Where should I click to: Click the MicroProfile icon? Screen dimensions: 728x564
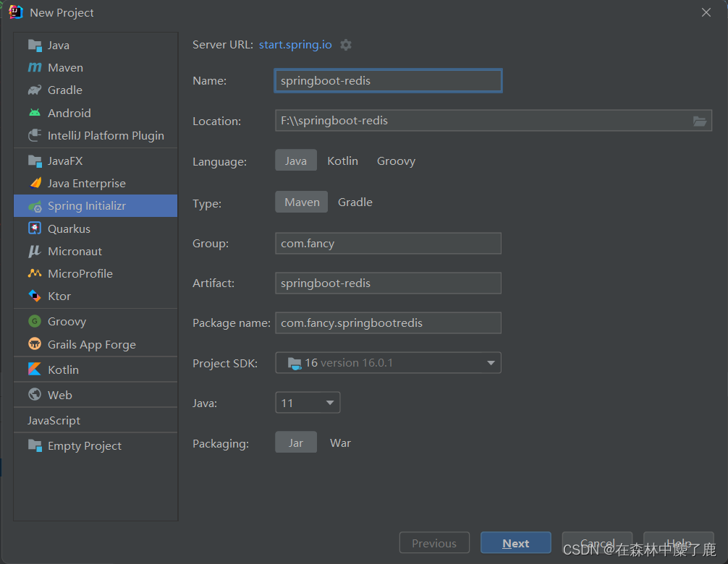pyautogui.click(x=35, y=273)
